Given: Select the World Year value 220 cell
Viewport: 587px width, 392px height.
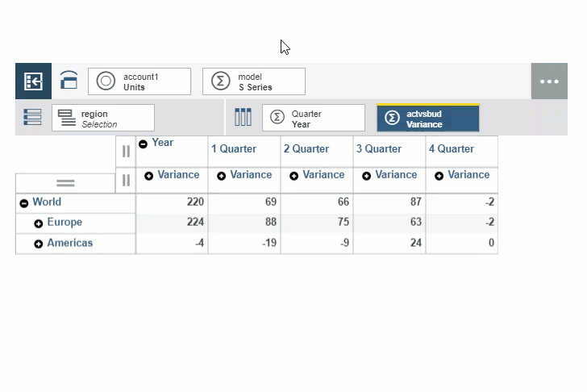Looking at the screenshot, I should point(172,202).
